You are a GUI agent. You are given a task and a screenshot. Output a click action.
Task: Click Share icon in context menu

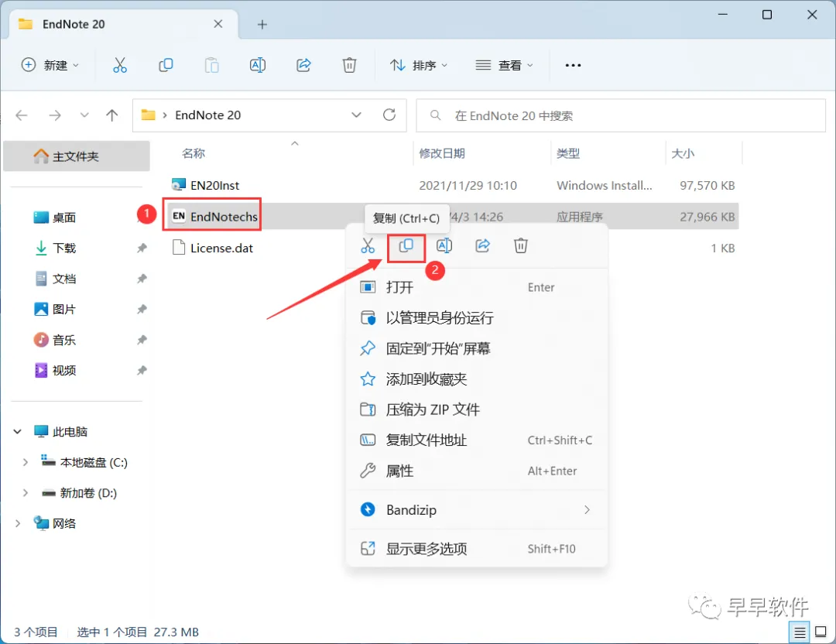[482, 246]
